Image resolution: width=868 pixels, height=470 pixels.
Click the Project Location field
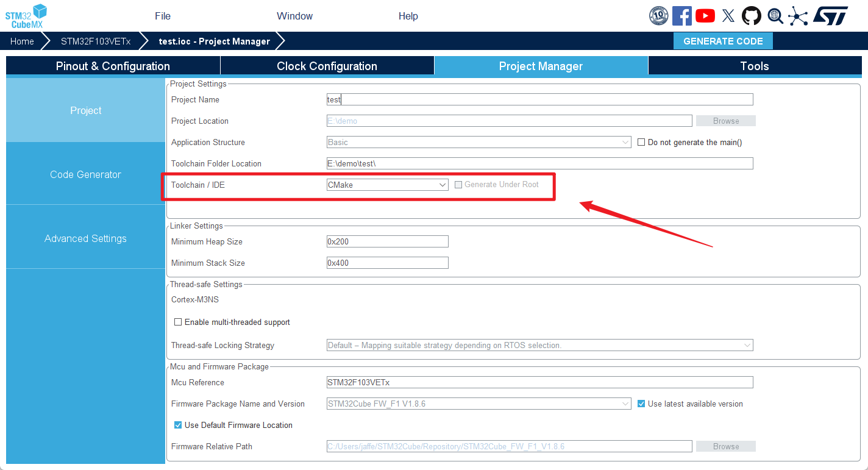(510, 121)
